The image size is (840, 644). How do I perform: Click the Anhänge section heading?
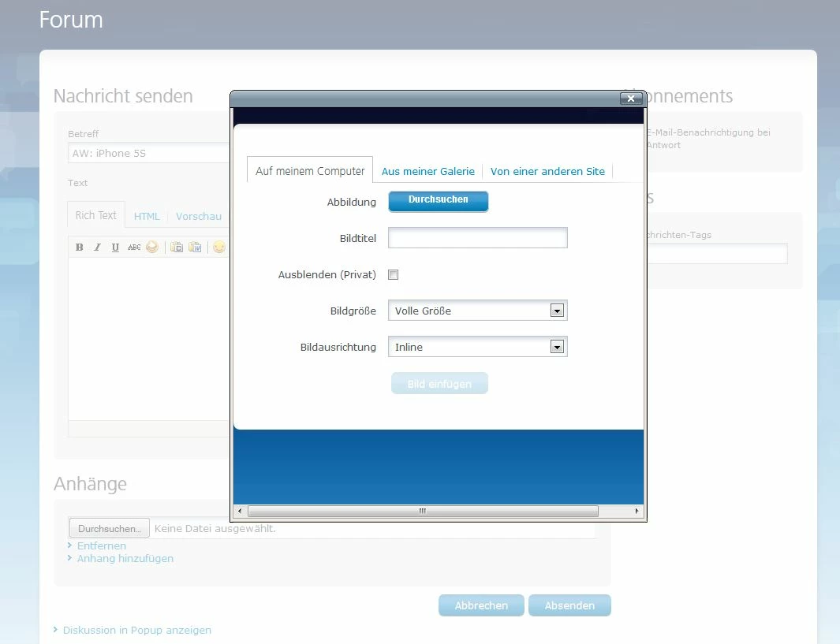[90, 483]
